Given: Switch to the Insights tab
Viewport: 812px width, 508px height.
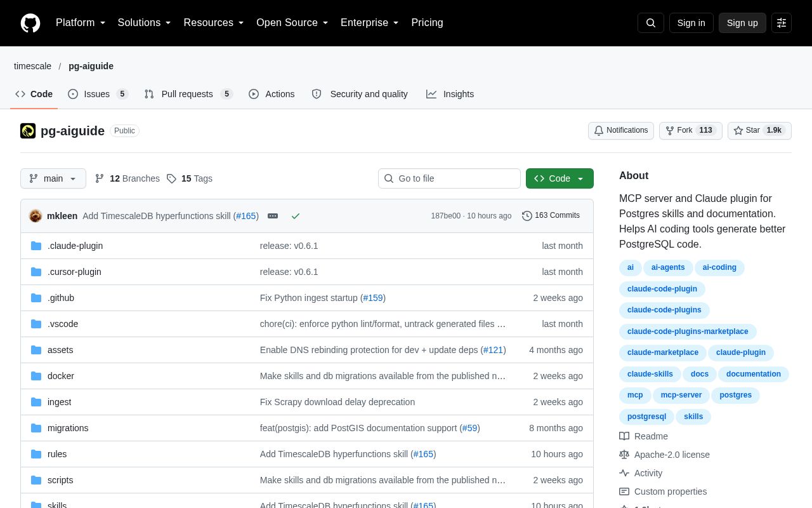Looking at the screenshot, I should pos(450,94).
